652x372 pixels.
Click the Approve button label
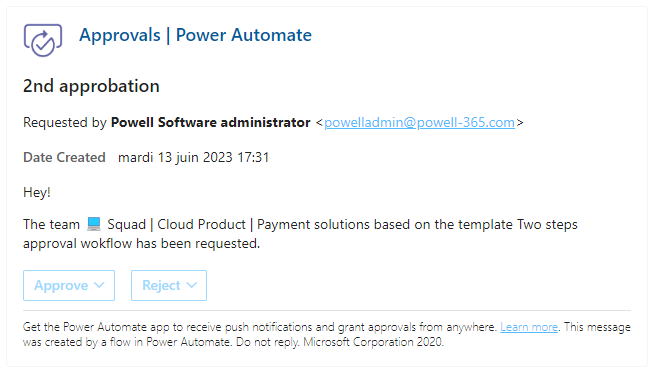click(x=61, y=285)
